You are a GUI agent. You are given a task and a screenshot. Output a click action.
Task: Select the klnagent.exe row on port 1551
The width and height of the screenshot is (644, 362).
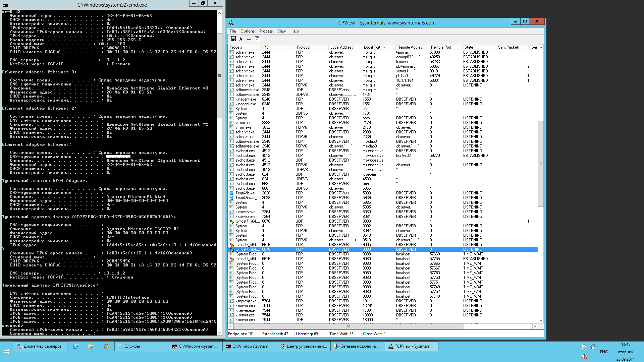click(x=383, y=104)
